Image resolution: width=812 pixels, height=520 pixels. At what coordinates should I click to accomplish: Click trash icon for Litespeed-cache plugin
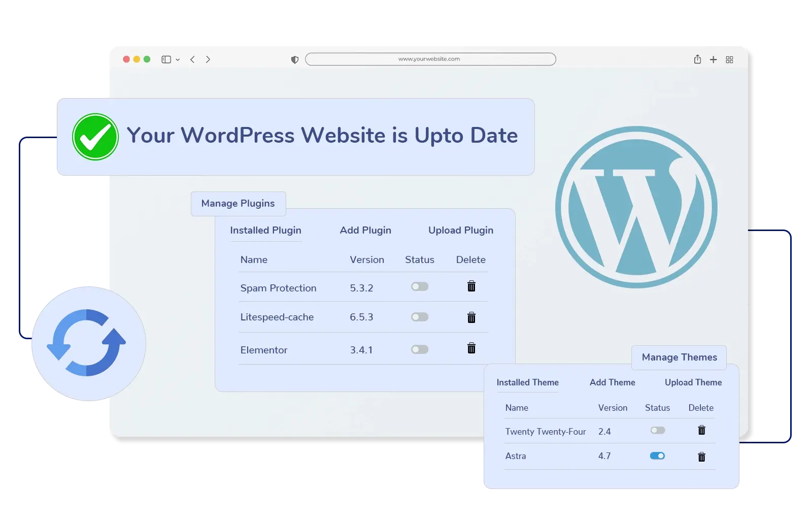[x=471, y=317]
